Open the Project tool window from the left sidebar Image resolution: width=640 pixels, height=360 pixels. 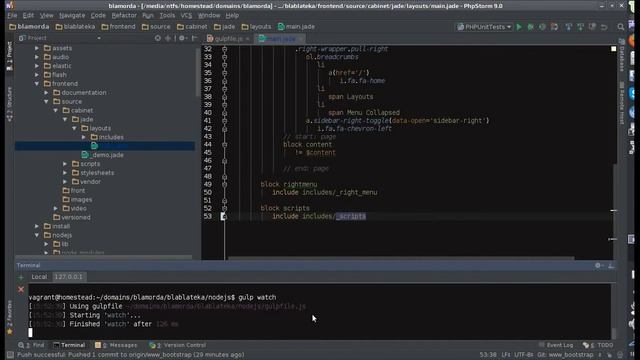(x=9, y=56)
